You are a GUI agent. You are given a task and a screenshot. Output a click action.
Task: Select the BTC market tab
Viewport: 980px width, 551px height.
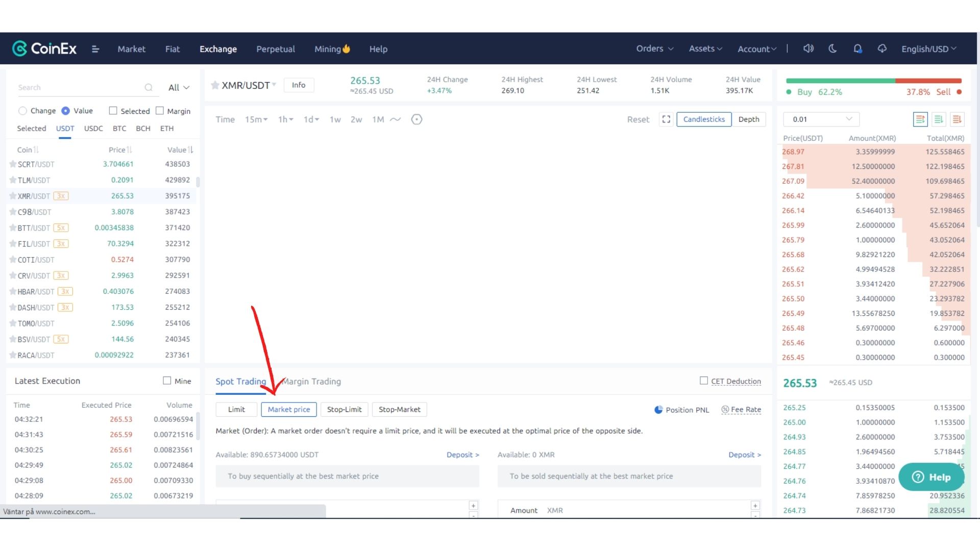(119, 129)
